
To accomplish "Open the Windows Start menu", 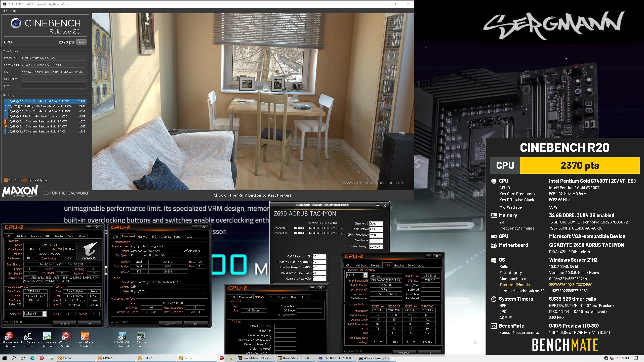I will (x=5, y=358).
